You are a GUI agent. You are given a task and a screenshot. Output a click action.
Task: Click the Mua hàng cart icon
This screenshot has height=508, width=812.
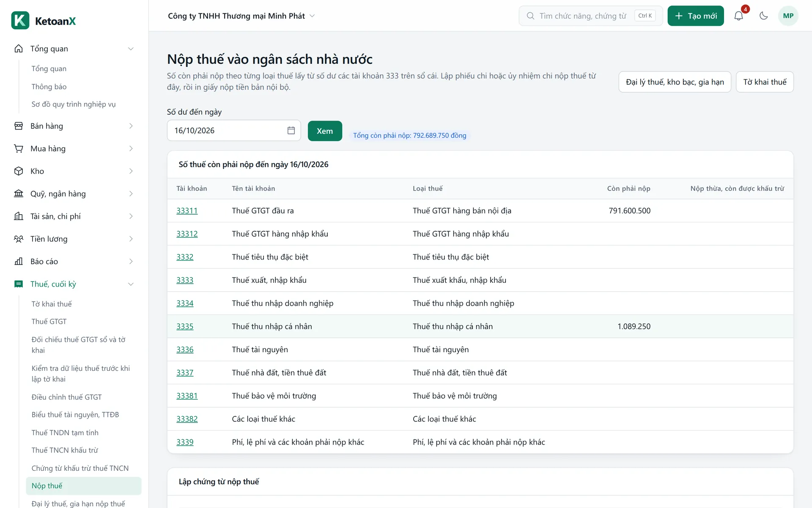click(x=19, y=149)
